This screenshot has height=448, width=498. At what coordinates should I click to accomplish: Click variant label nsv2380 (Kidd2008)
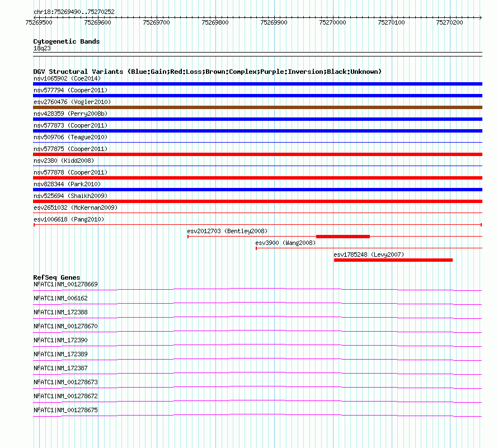click(x=64, y=161)
